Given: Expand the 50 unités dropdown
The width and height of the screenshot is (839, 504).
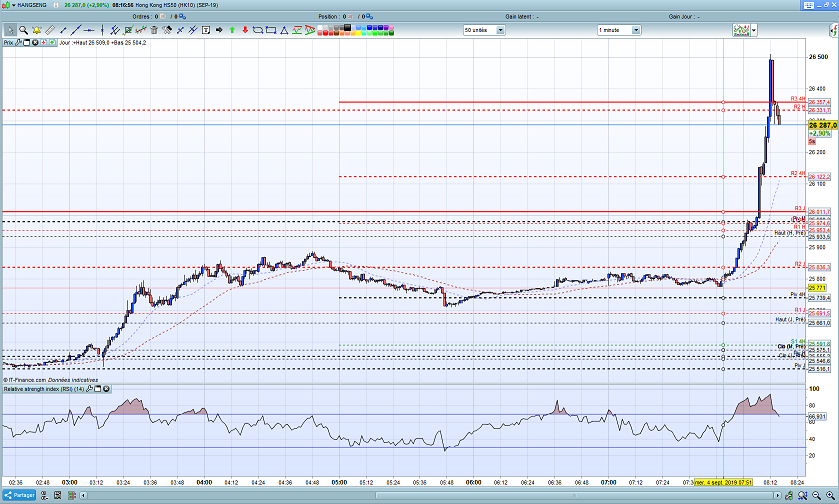Looking at the screenshot, I should click(x=500, y=30).
